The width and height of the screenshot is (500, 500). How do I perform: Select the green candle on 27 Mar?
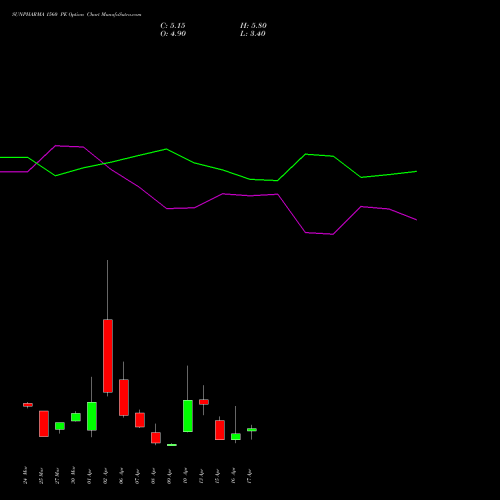pyautogui.click(x=60, y=426)
